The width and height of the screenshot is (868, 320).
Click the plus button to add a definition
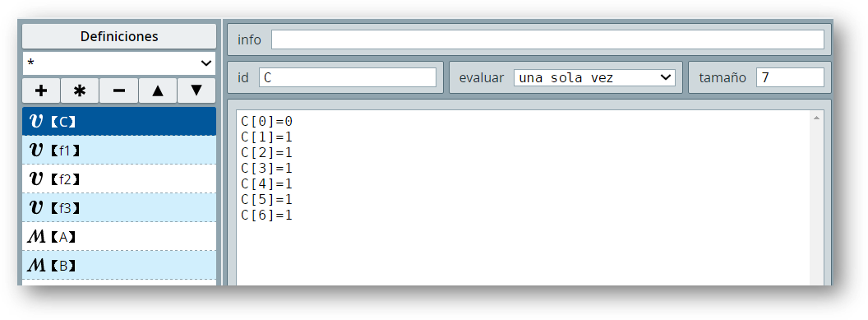(x=41, y=90)
